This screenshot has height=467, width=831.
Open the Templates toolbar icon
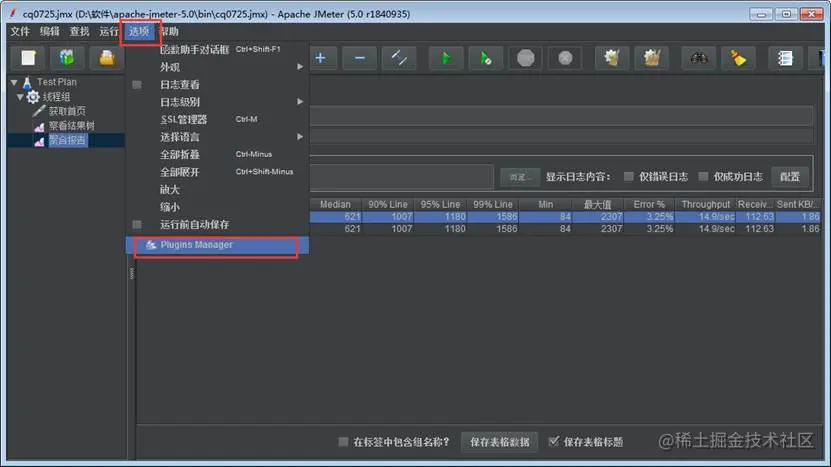tap(67, 57)
